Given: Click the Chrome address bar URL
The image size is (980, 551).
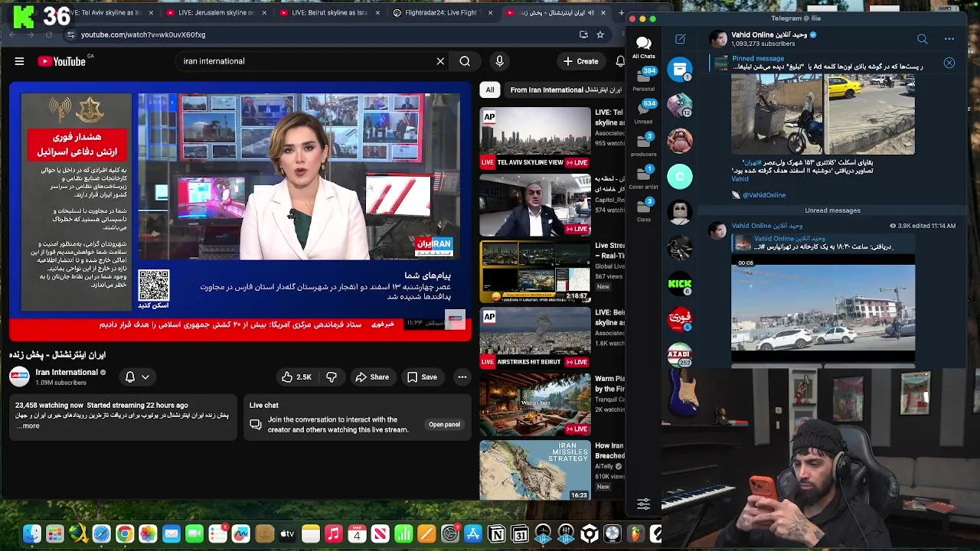Looking at the screenshot, I should pos(143,34).
